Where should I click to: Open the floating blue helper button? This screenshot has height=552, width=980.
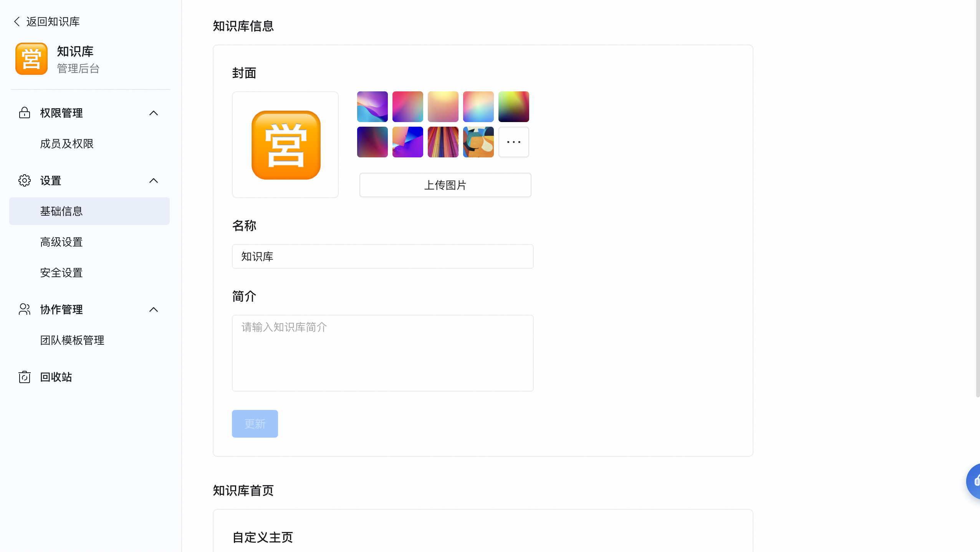click(973, 481)
